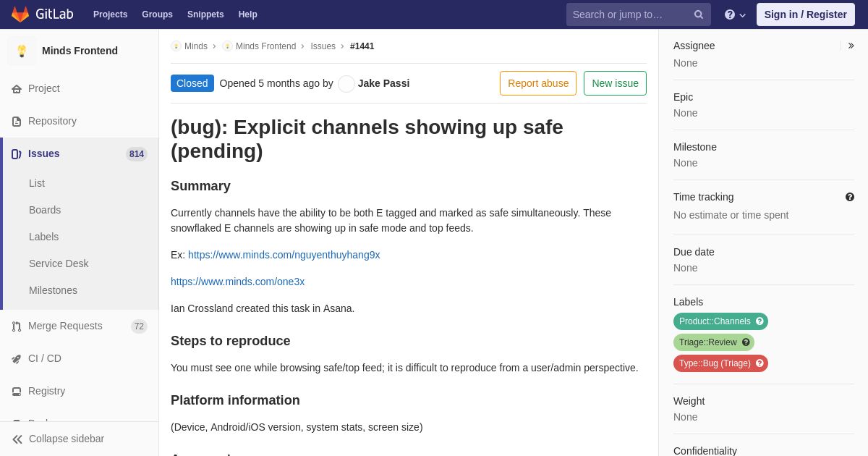Open the Projects menu

click(110, 14)
